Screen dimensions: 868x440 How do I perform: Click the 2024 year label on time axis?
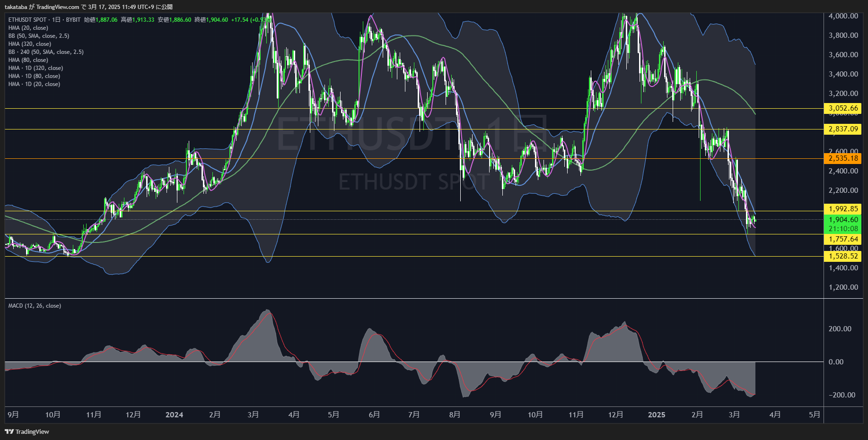[x=174, y=415]
